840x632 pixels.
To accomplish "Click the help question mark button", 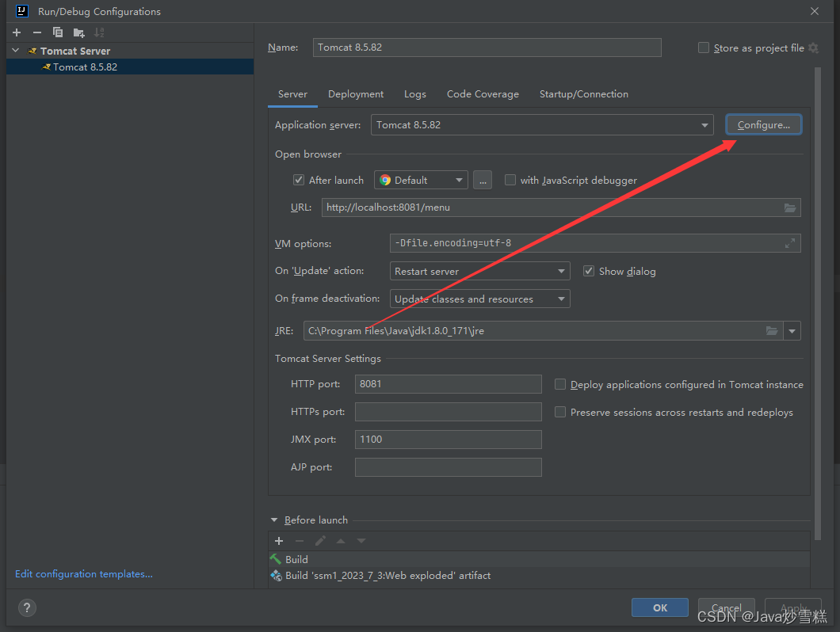I will point(27,608).
